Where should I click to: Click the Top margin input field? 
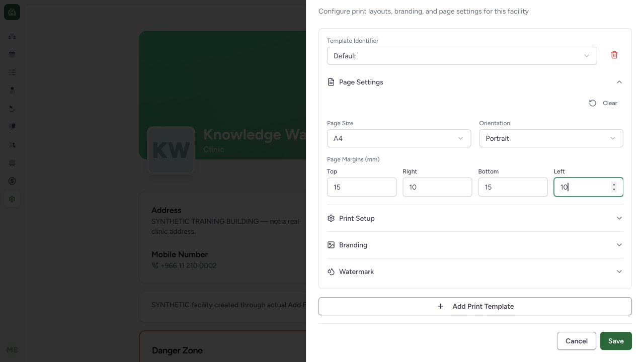362,187
